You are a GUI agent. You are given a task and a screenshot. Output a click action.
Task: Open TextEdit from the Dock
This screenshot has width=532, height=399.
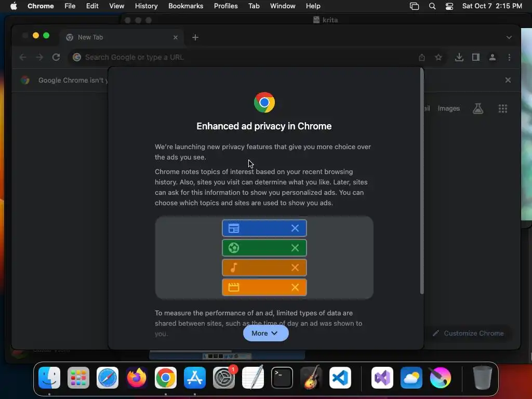tap(253, 378)
